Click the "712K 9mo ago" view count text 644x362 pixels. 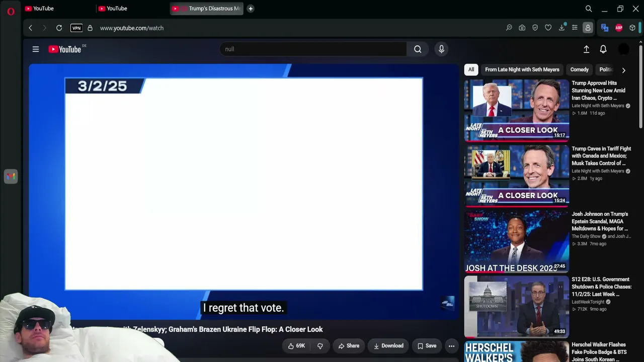(589, 309)
